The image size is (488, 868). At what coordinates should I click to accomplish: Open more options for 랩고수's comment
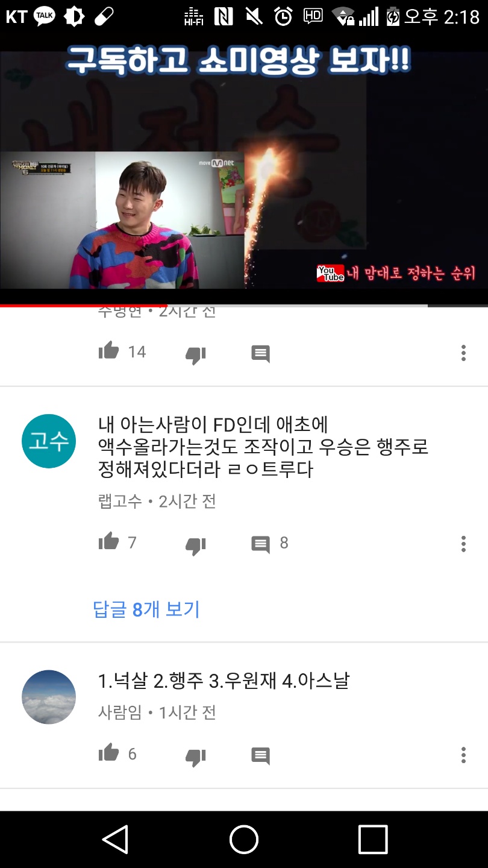click(x=463, y=544)
